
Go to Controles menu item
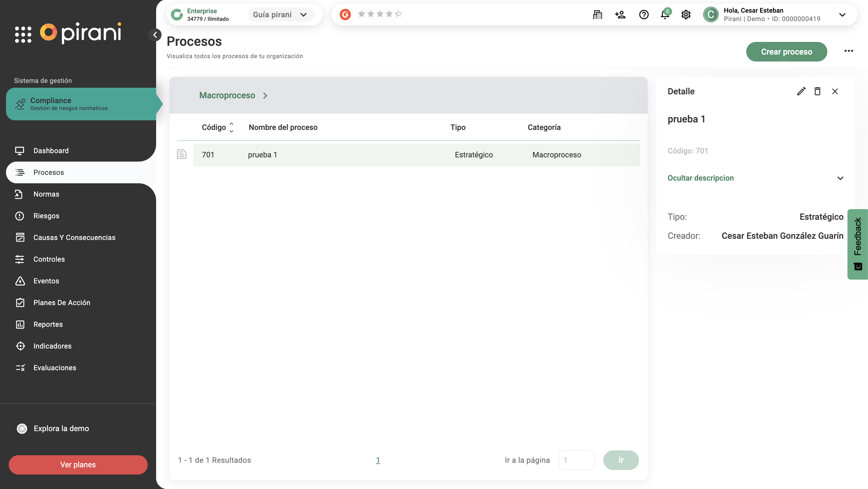click(x=49, y=259)
